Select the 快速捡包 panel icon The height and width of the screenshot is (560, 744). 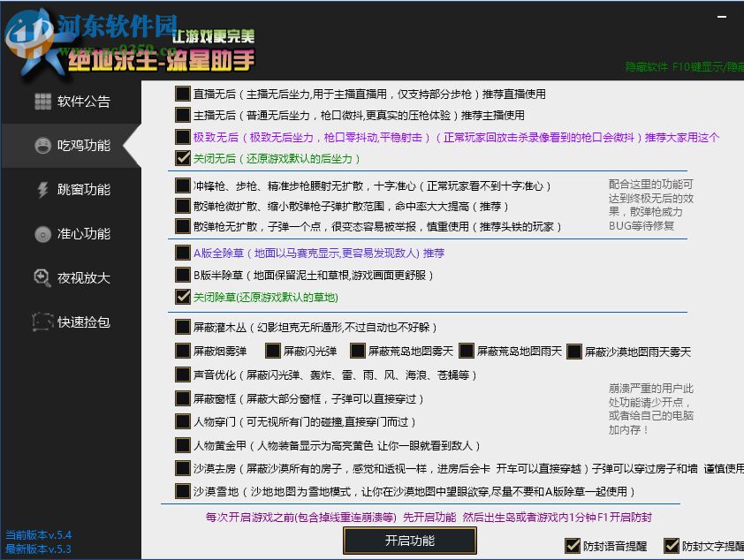tap(42, 322)
